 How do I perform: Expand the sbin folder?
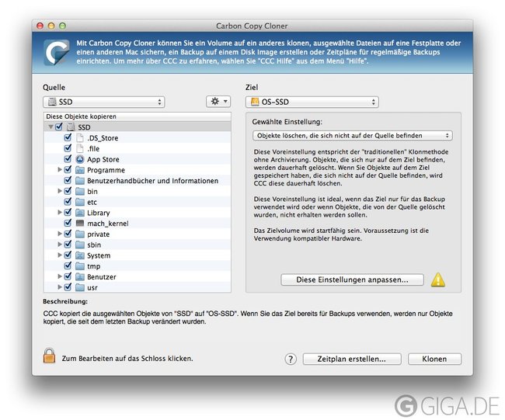click(x=60, y=245)
